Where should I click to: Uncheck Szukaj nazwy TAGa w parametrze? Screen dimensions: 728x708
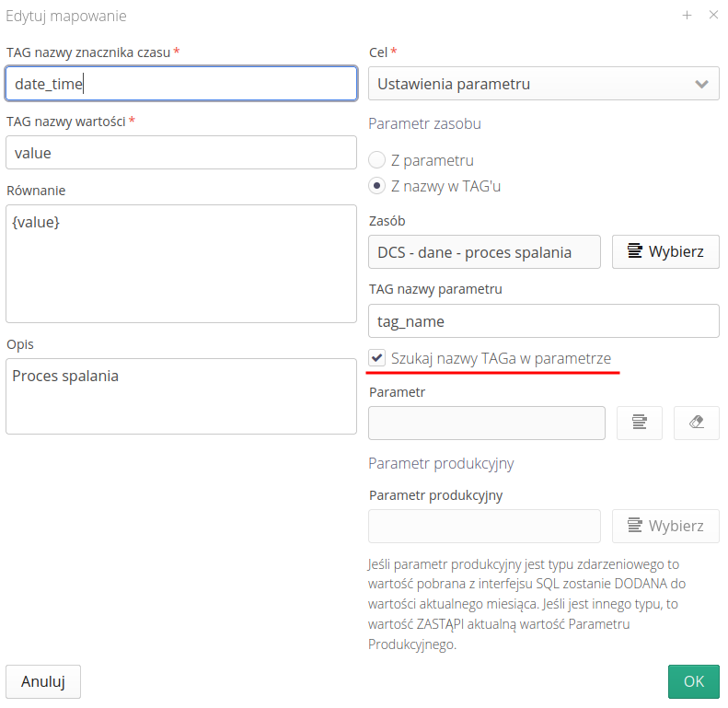pyautogui.click(x=377, y=358)
